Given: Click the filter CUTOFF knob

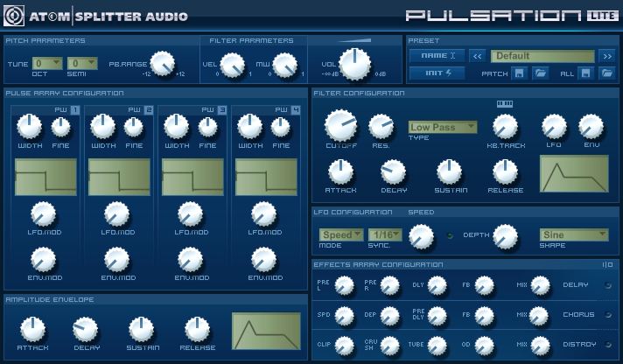Looking at the screenshot, I should [x=340, y=126].
